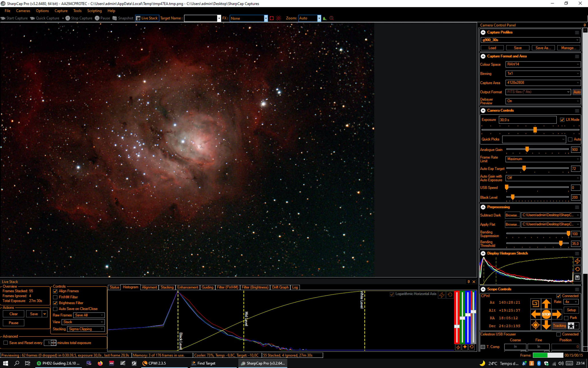Click Browse for Subtract Dark

(512, 215)
